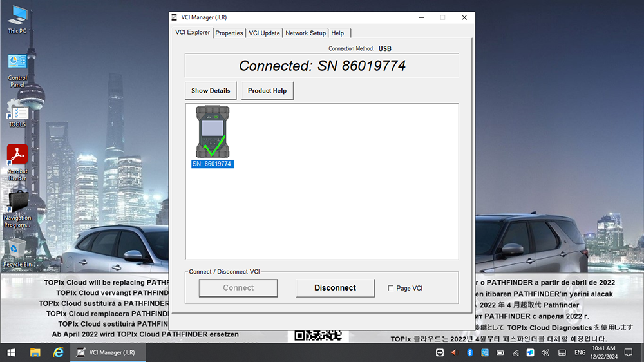Viewport: 644px width, 362px height.
Task: Click the touch keyboard tray icon
Action: click(x=562, y=352)
